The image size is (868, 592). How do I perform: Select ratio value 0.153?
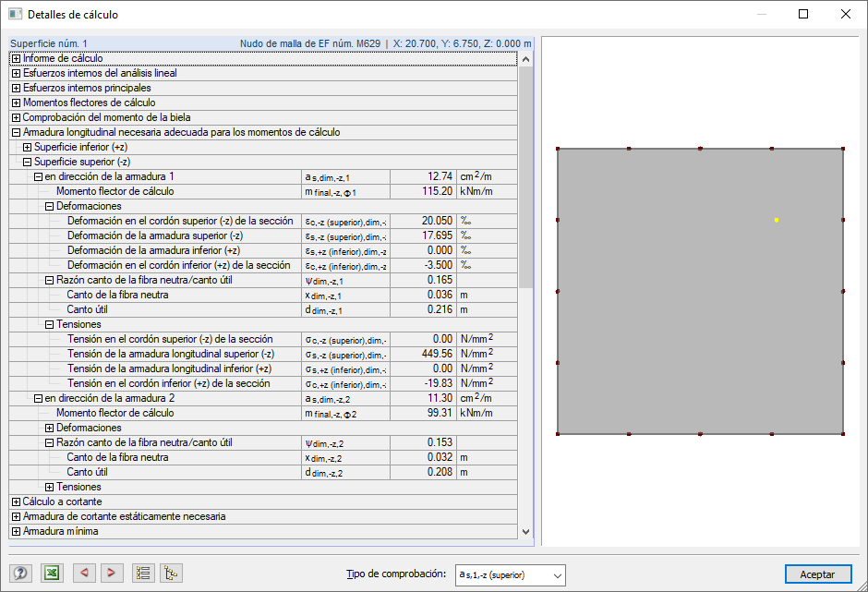click(x=423, y=443)
